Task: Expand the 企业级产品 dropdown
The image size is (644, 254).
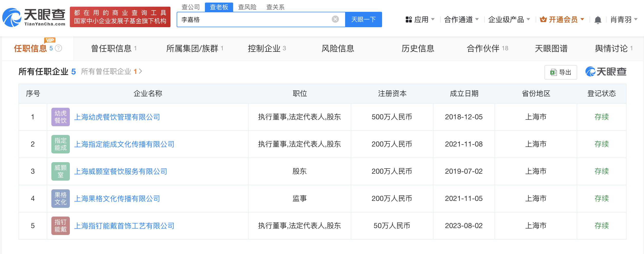Action: (x=509, y=19)
